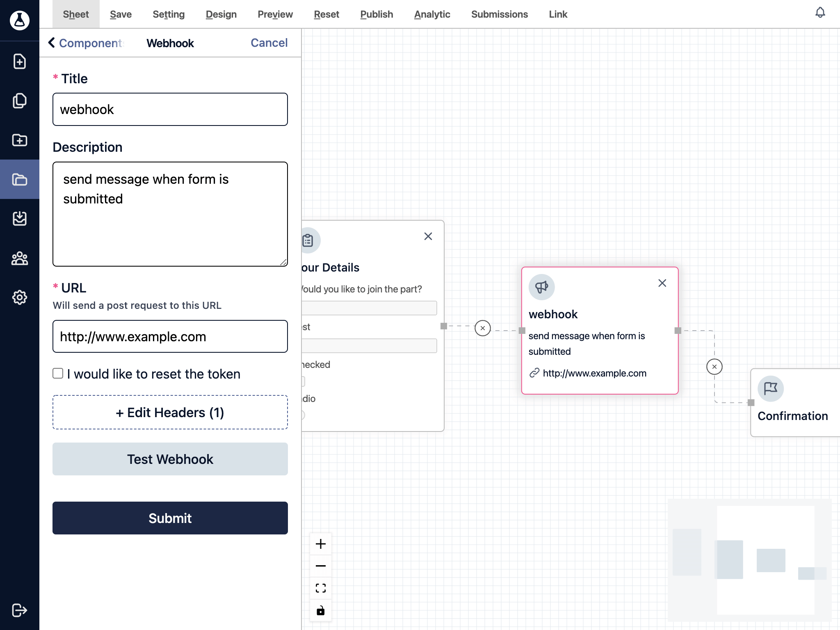Toggle canvas lock icon
840x630 pixels.
[x=321, y=610]
